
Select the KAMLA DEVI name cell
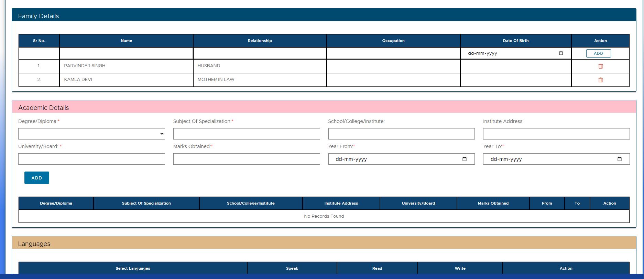(126, 80)
